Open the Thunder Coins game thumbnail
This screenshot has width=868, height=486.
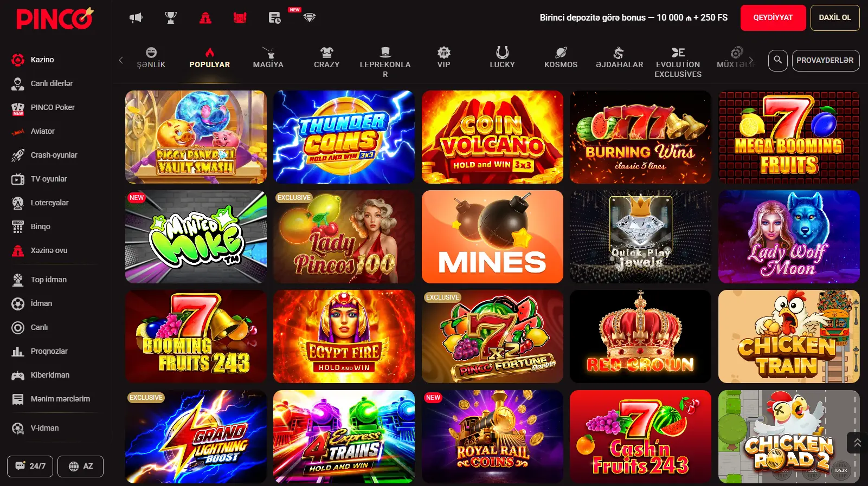point(344,137)
